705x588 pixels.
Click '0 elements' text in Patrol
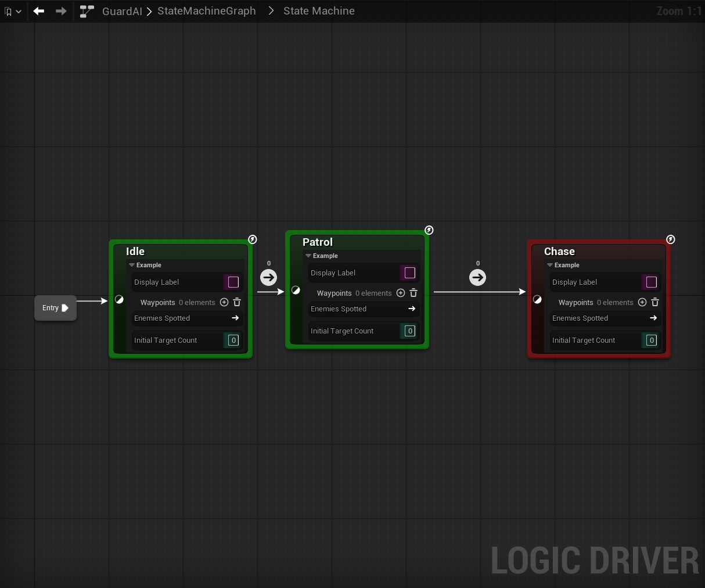373,293
